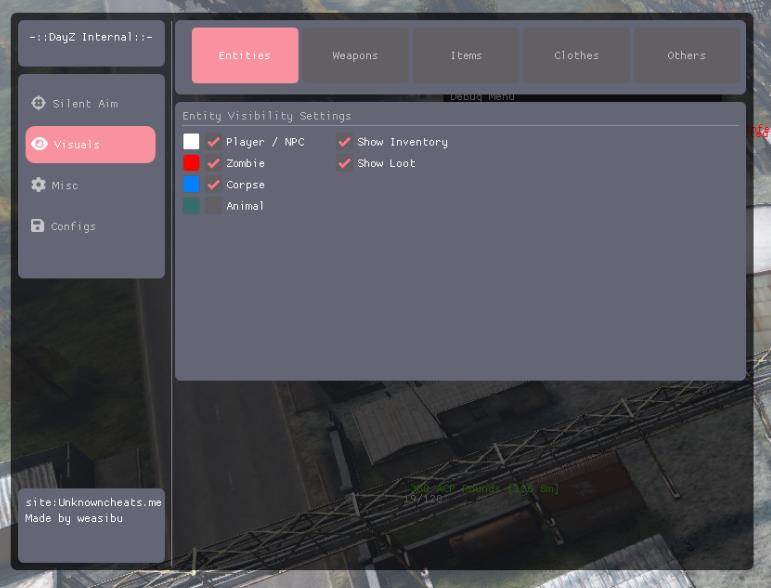Uncheck the Show Loot checkbox
The height and width of the screenshot is (588, 771).
point(344,163)
